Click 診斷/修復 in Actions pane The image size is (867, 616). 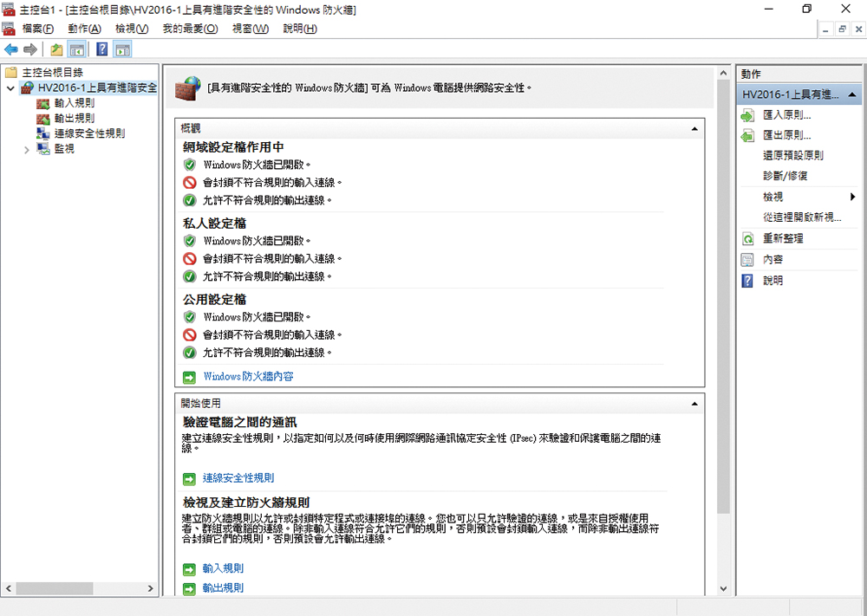click(x=786, y=176)
